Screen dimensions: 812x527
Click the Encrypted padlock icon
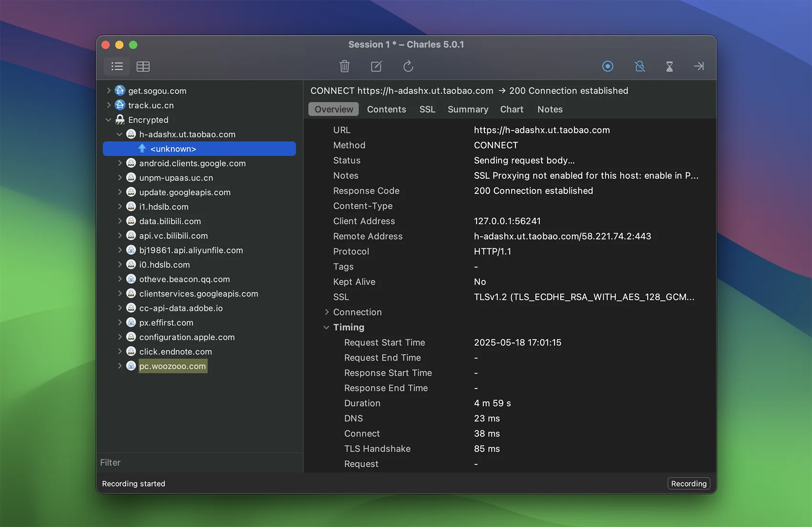120,119
